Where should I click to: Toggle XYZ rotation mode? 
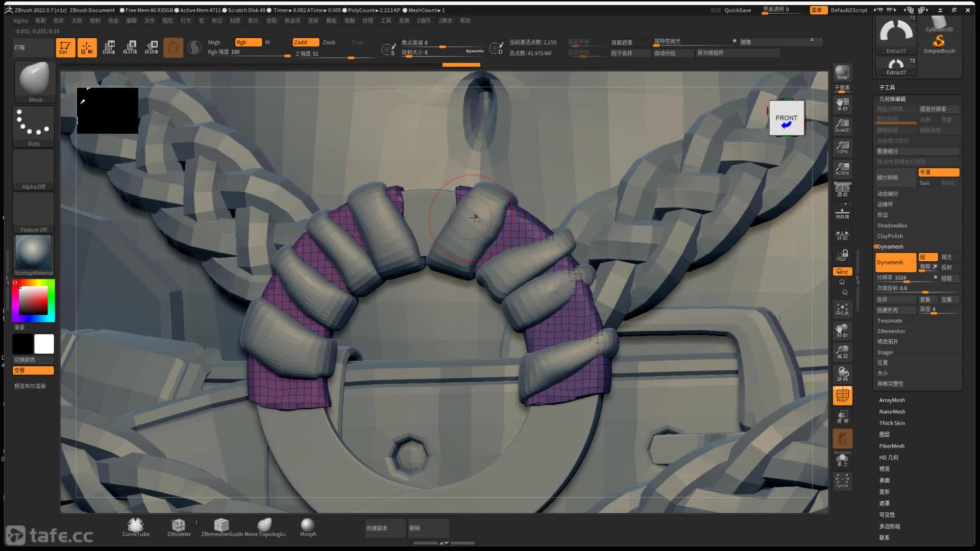coord(842,271)
